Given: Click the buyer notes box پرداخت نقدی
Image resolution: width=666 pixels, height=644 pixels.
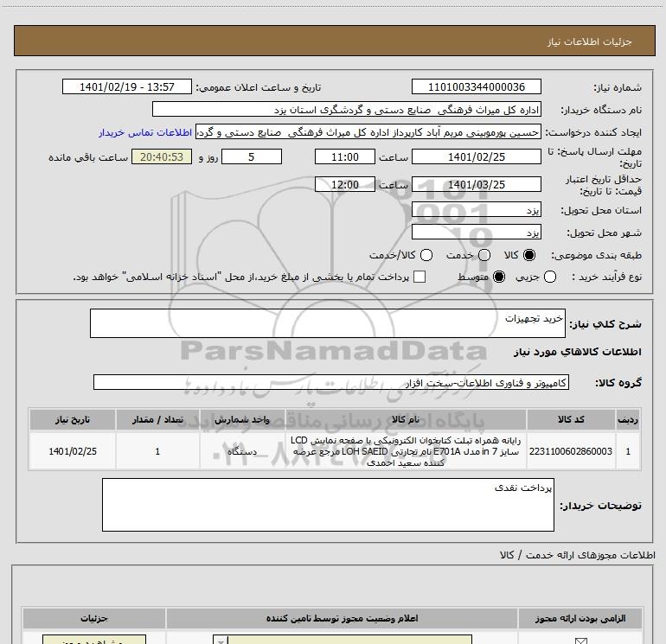Looking at the screenshot, I should (328, 505).
